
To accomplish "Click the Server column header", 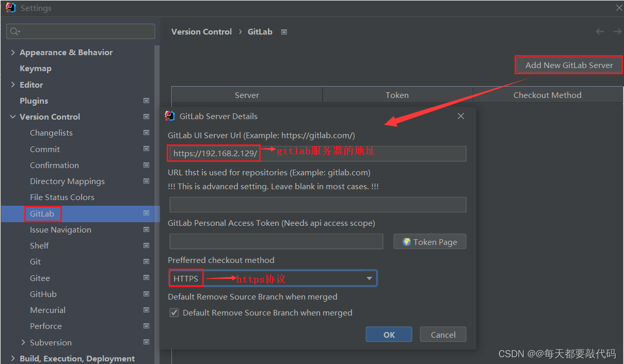I will tap(247, 95).
